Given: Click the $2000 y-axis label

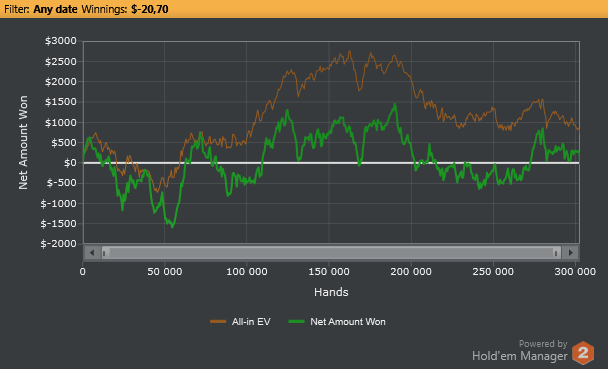Looking at the screenshot, I should (x=61, y=81).
